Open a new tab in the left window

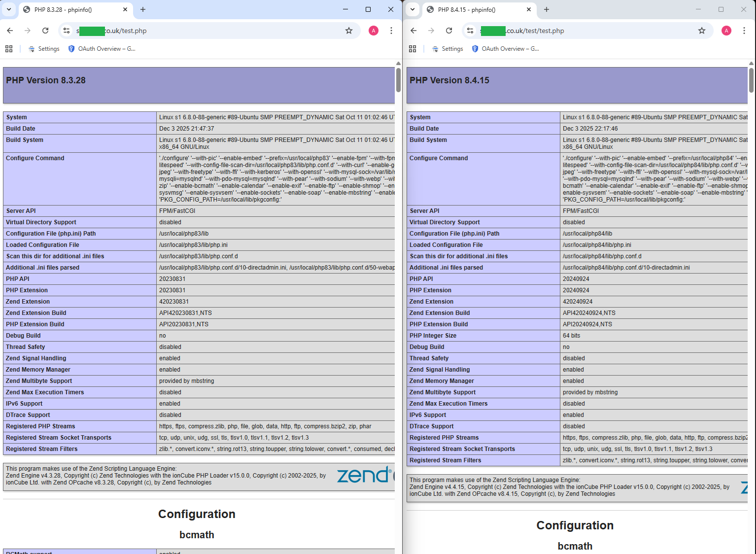[143, 9]
